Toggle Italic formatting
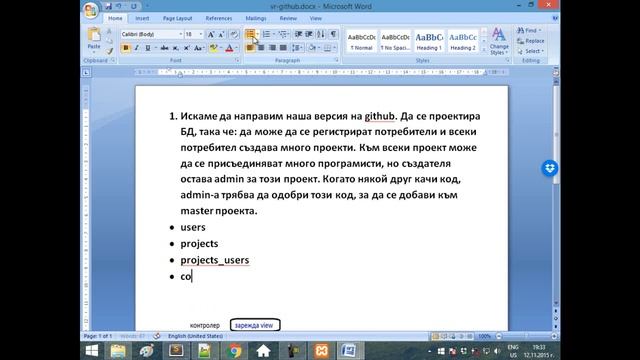Screen dimensions: 640x360 pyautogui.click(x=137, y=48)
